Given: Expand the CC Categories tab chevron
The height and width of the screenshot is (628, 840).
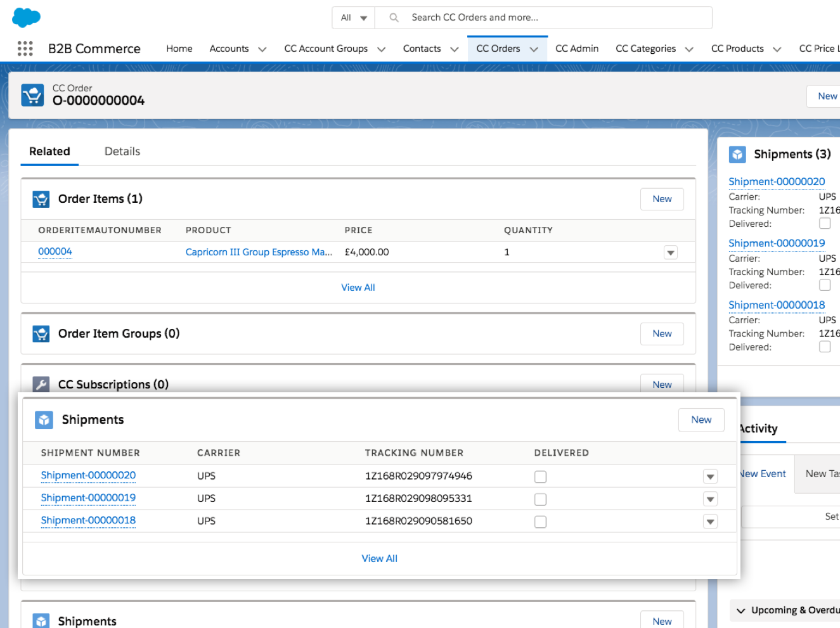Looking at the screenshot, I should pos(689,49).
